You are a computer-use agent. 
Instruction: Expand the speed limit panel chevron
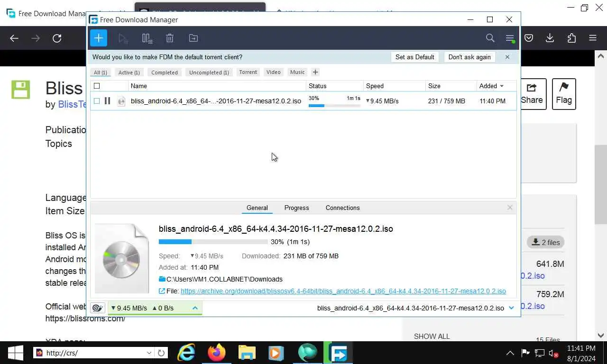point(195,308)
